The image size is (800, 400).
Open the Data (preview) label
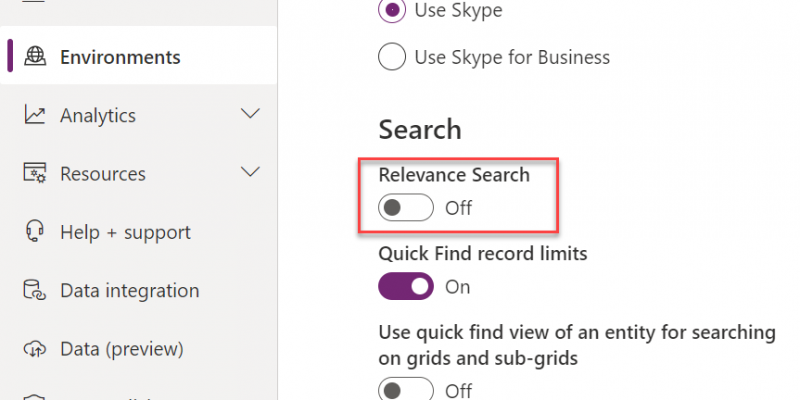pos(122,349)
